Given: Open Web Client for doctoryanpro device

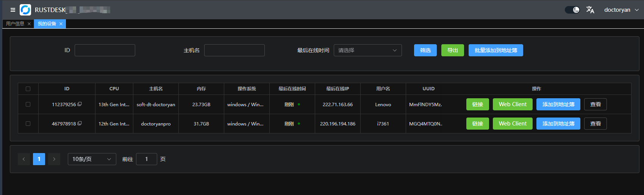Looking at the screenshot, I should pos(513,124).
